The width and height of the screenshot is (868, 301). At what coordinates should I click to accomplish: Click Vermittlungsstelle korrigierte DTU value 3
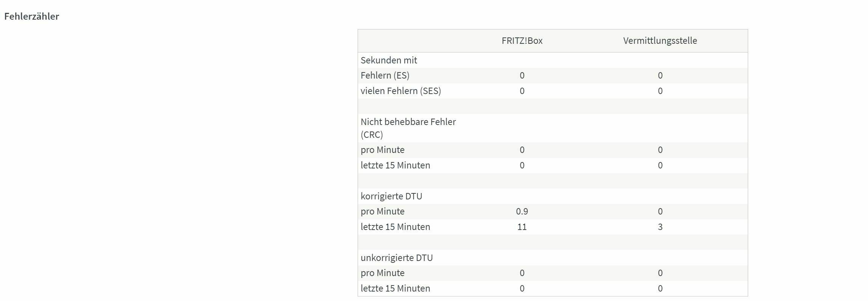[x=660, y=227]
